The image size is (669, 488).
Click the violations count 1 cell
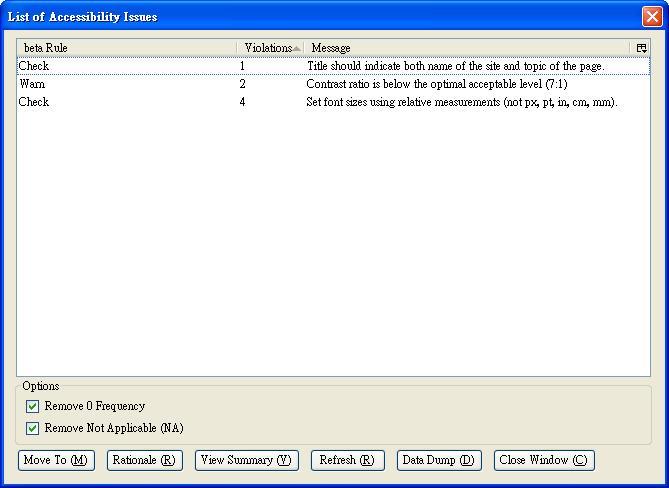click(x=242, y=66)
